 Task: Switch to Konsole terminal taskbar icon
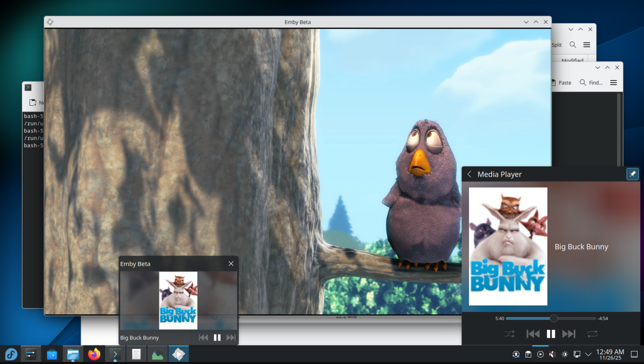[x=115, y=354]
